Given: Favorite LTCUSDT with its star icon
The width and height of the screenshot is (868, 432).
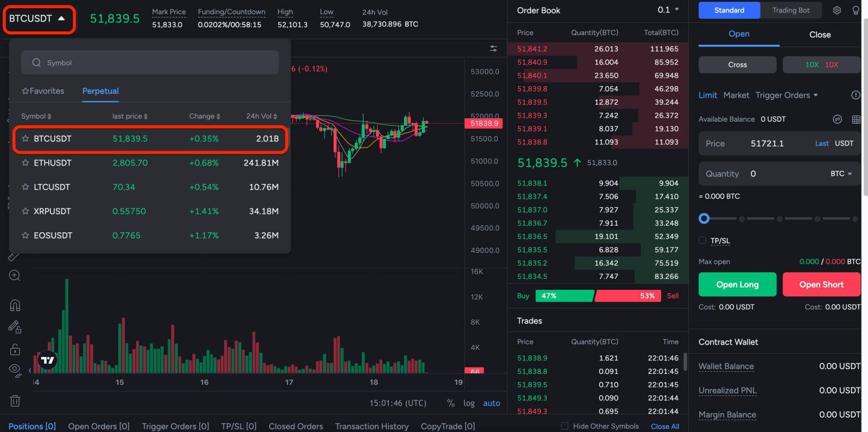Looking at the screenshot, I should [x=25, y=187].
